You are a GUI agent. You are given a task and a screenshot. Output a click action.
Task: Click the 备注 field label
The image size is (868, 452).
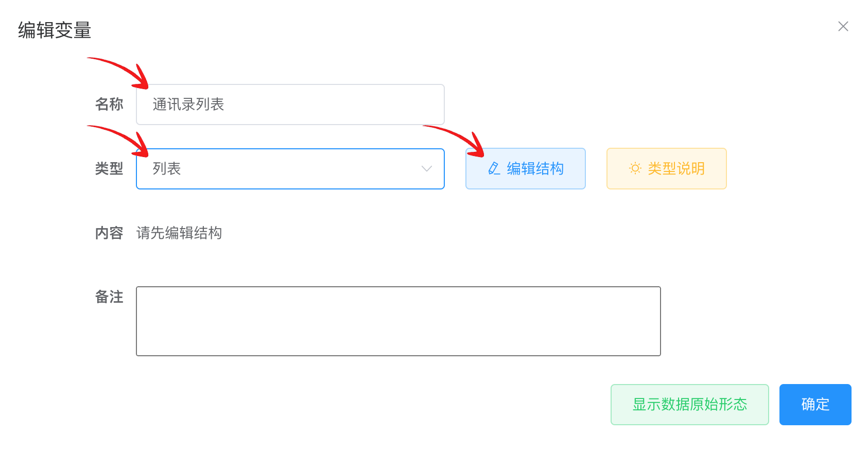point(109,297)
